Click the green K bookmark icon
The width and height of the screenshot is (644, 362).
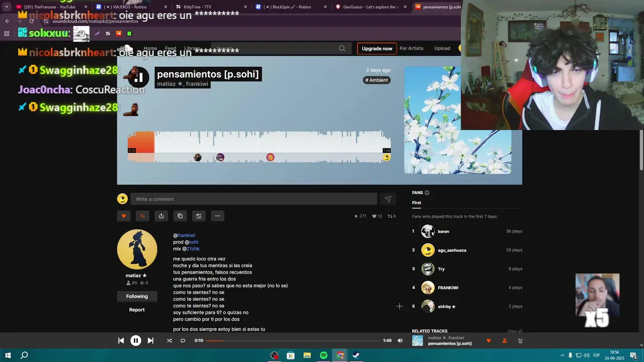click(x=129, y=34)
